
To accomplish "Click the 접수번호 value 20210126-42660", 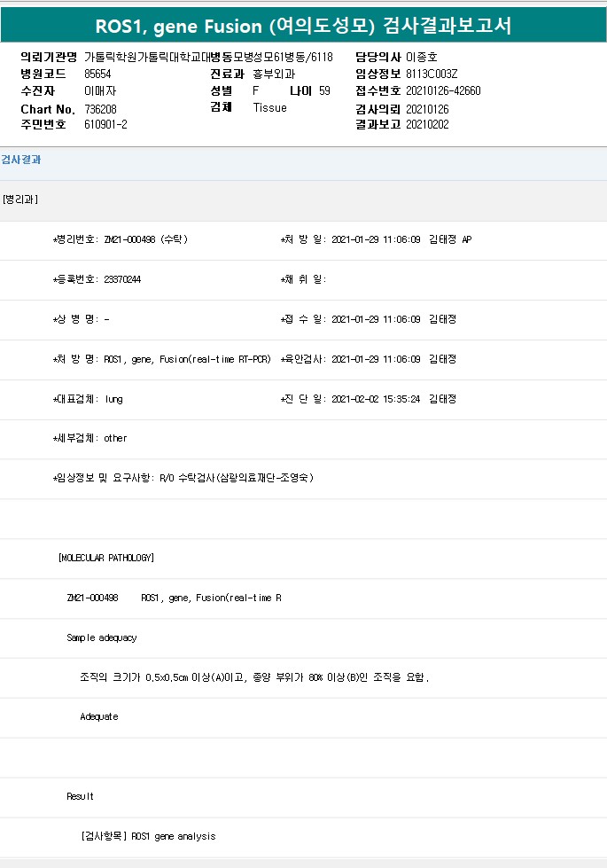I will (443, 90).
